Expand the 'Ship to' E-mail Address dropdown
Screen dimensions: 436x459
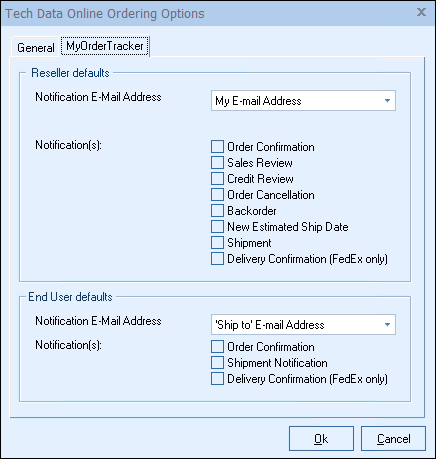click(303, 325)
